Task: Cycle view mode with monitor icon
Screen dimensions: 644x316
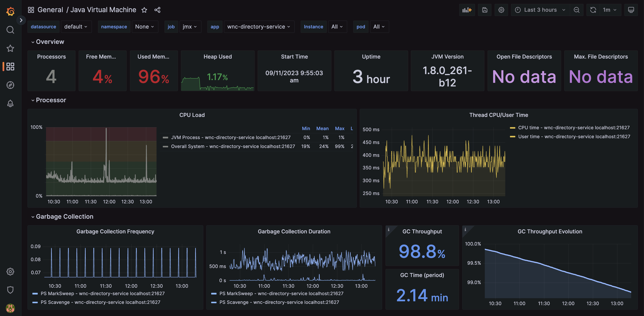Action: coord(631,10)
